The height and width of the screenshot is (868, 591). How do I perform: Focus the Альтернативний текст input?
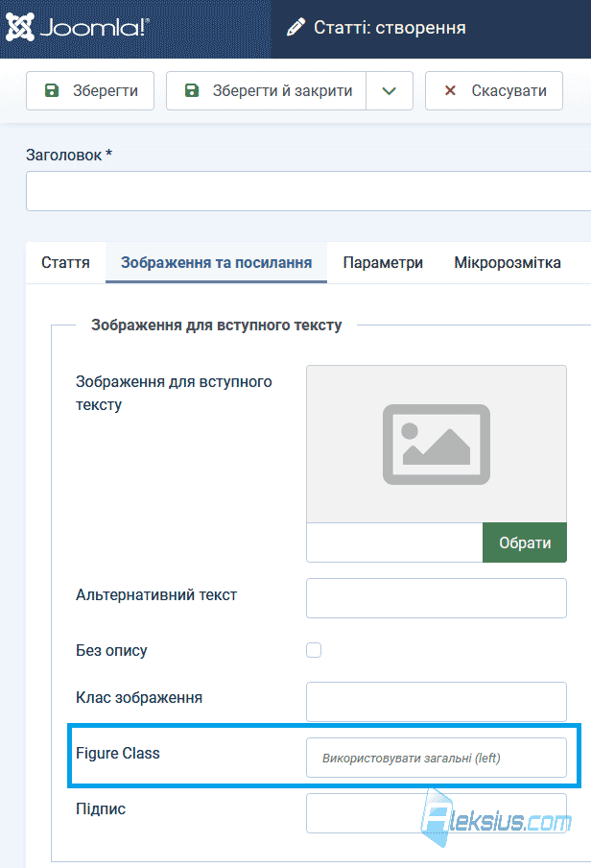(437, 598)
